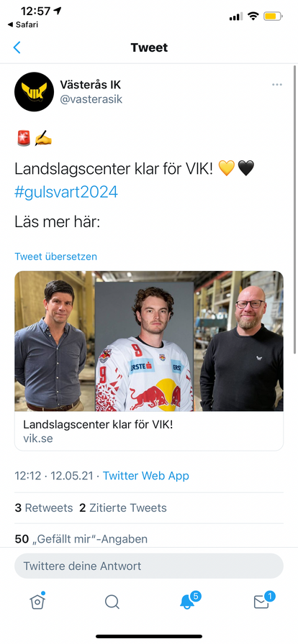
Task: Open the vik.se link card title
Action: [98, 424]
